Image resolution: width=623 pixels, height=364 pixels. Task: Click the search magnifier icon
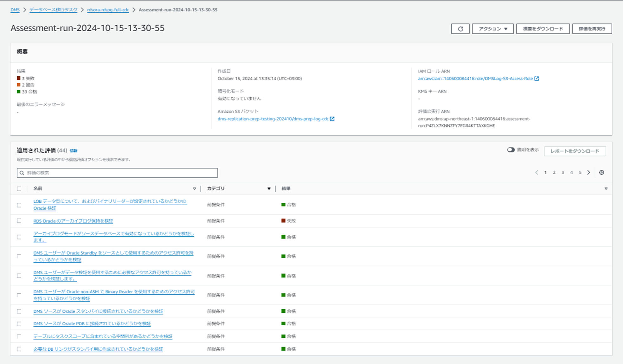(x=22, y=173)
